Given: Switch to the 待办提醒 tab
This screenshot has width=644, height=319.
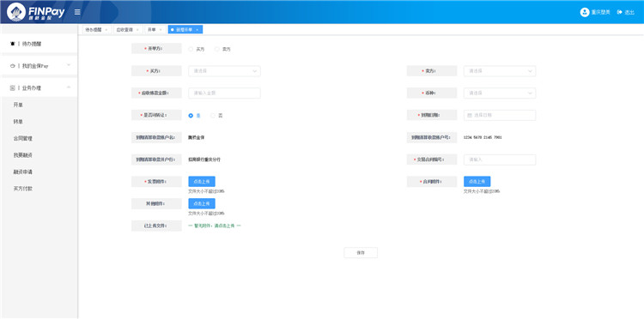Looking at the screenshot, I should click(94, 29).
